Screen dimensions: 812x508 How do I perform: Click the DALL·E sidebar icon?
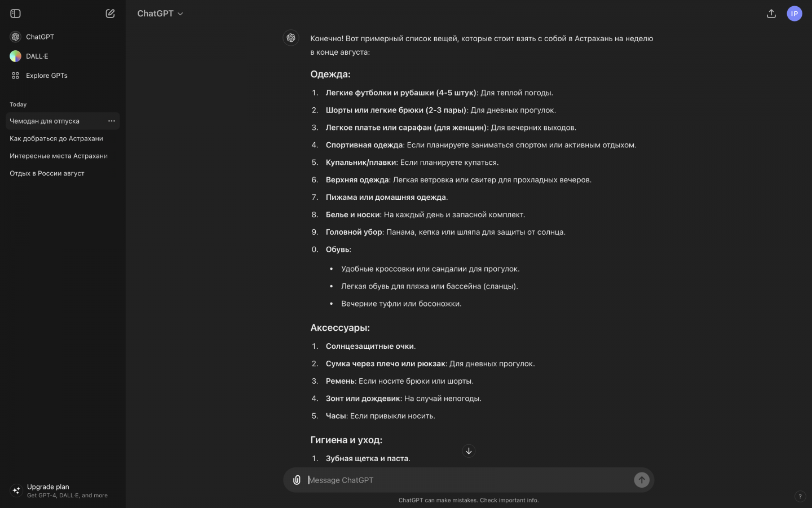tap(16, 56)
